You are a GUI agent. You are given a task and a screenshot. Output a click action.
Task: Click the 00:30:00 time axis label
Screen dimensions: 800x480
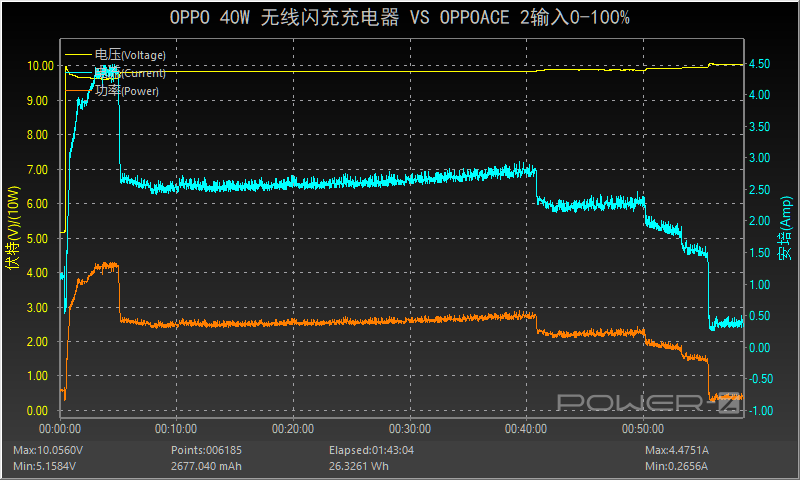[410, 428]
